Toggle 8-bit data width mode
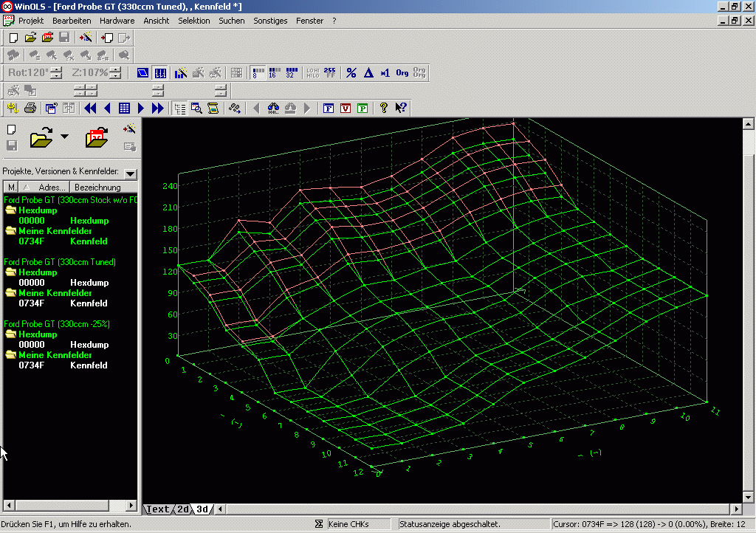This screenshot has width=756, height=533. (258, 73)
